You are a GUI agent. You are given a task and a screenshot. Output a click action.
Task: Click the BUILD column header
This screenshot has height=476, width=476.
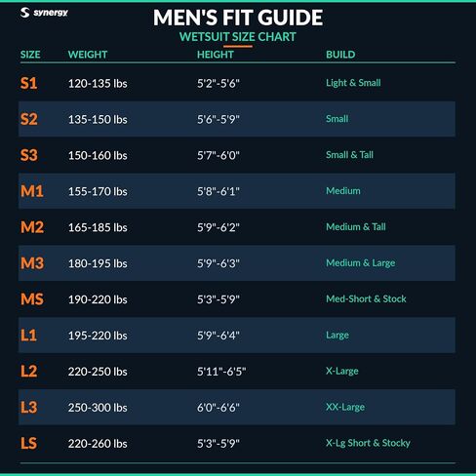click(340, 55)
